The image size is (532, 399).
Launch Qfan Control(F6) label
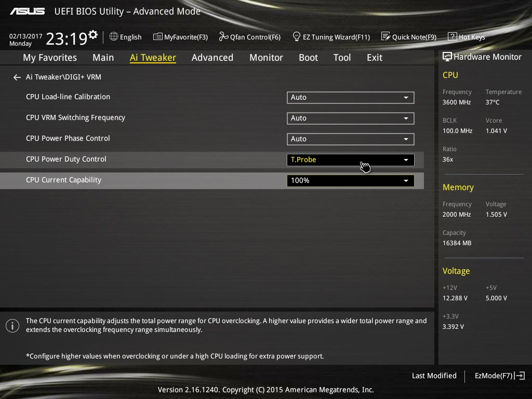pyautogui.click(x=255, y=37)
